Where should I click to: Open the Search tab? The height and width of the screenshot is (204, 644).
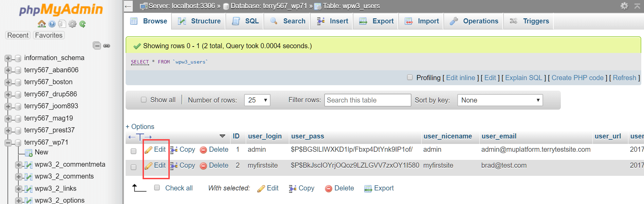pos(288,21)
